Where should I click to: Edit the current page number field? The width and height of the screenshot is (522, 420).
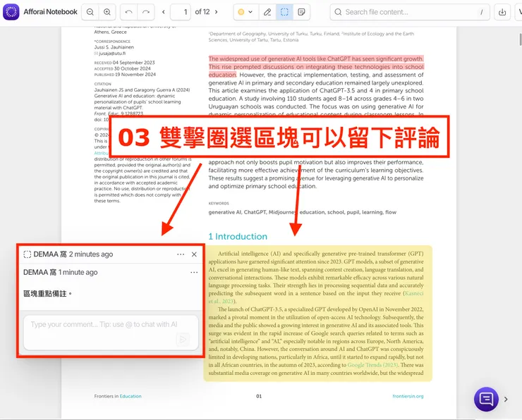point(181,12)
